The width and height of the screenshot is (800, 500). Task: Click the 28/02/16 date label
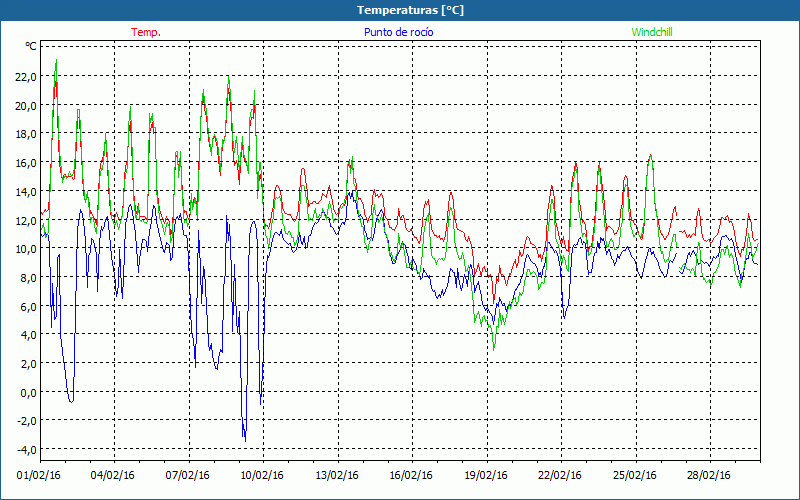[709, 476]
